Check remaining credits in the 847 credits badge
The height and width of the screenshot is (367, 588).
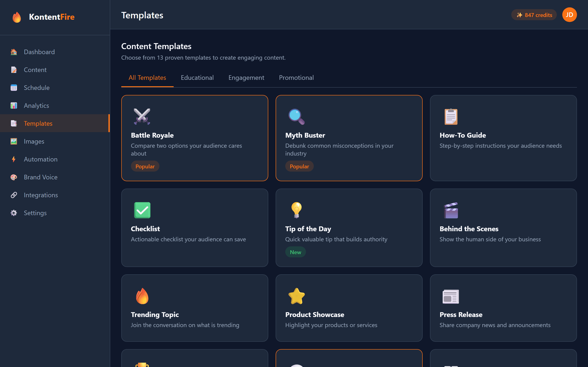[x=534, y=15]
